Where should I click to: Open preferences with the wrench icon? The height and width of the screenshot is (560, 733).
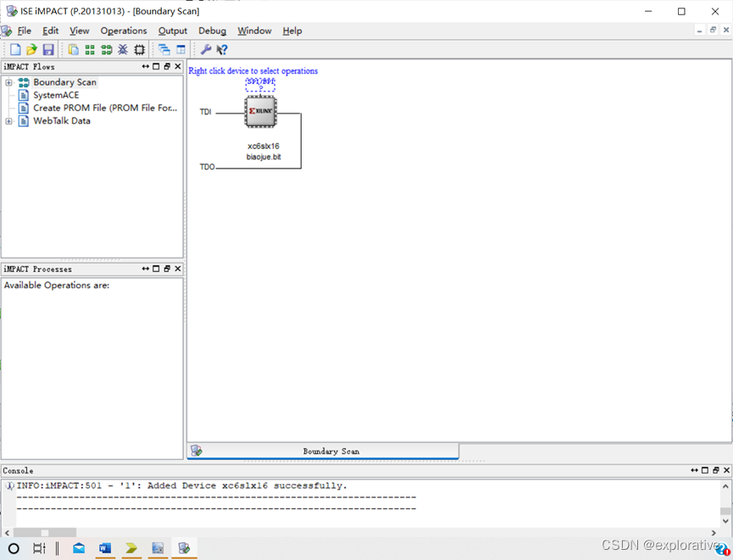(x=206, y=49)
